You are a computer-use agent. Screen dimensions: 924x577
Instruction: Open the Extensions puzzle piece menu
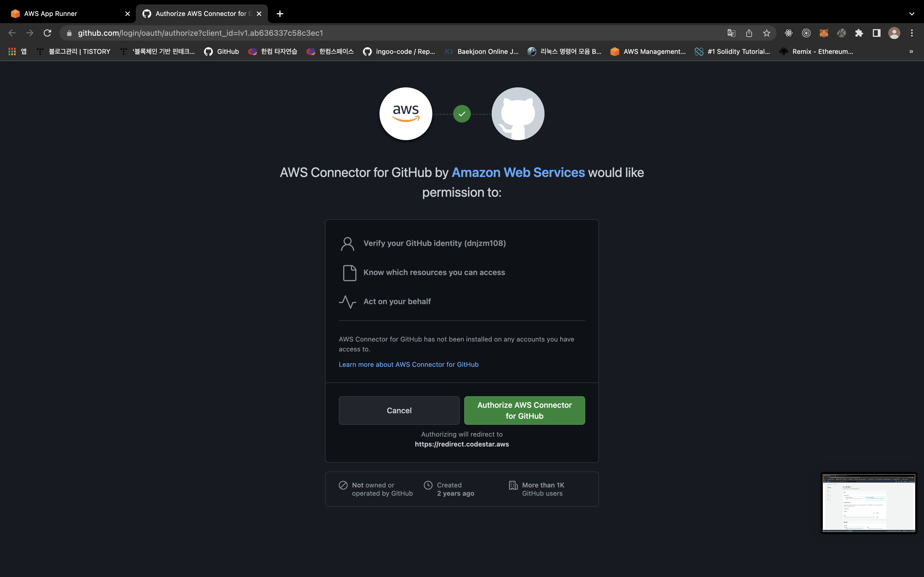[859, 33]
